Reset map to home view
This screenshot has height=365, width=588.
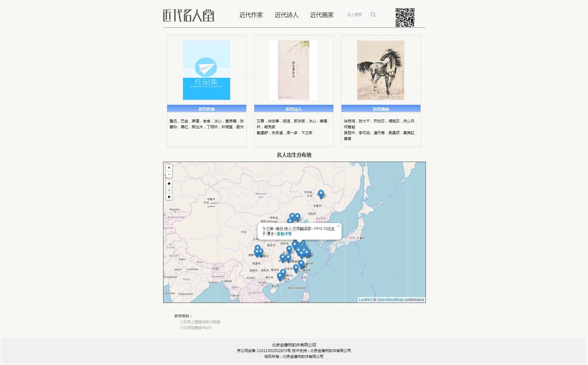coord(169,184)
